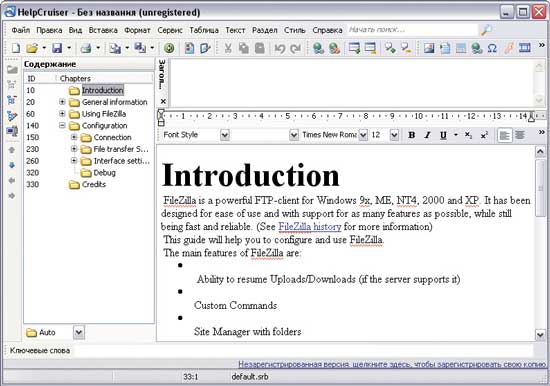Select the Debug chapter in tree
The height and width of the screenshot is (386, 550).
(104, 173)
